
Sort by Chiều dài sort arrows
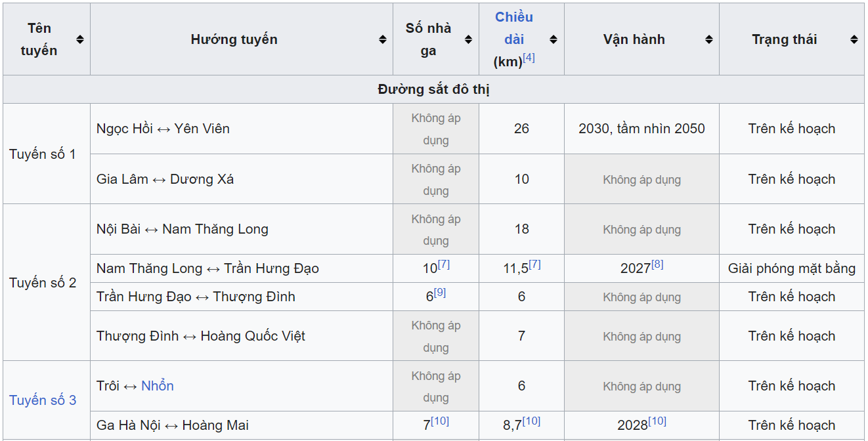point(553,39)
